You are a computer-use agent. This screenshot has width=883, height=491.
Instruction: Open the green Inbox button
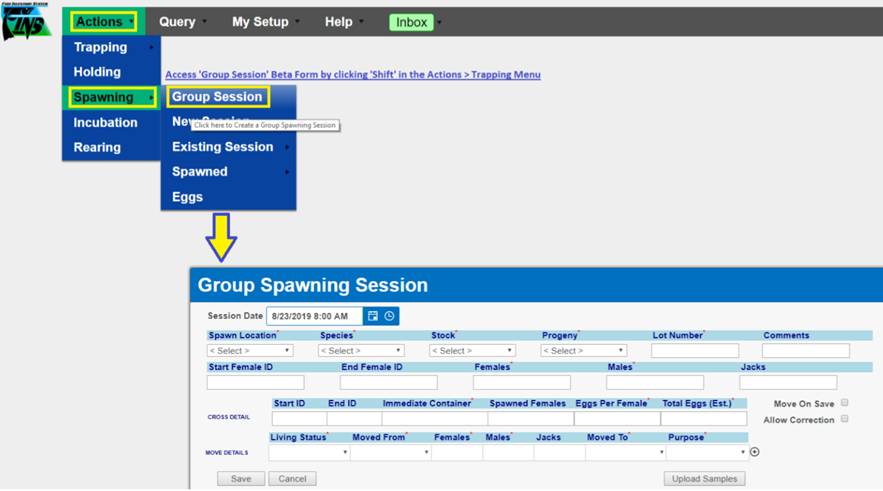411,22
